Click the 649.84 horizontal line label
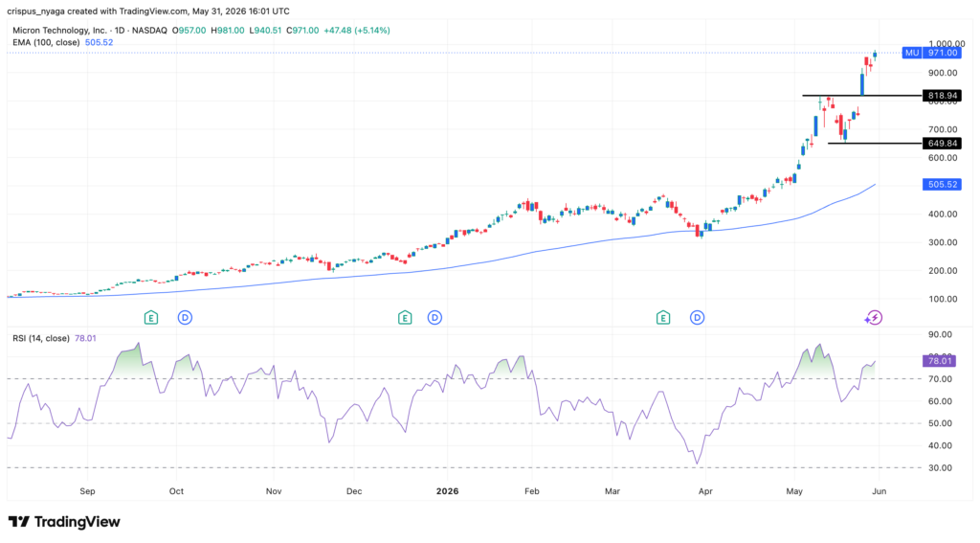Image resolution: width=980 pixels, height=543 pixels. point(942,144)
